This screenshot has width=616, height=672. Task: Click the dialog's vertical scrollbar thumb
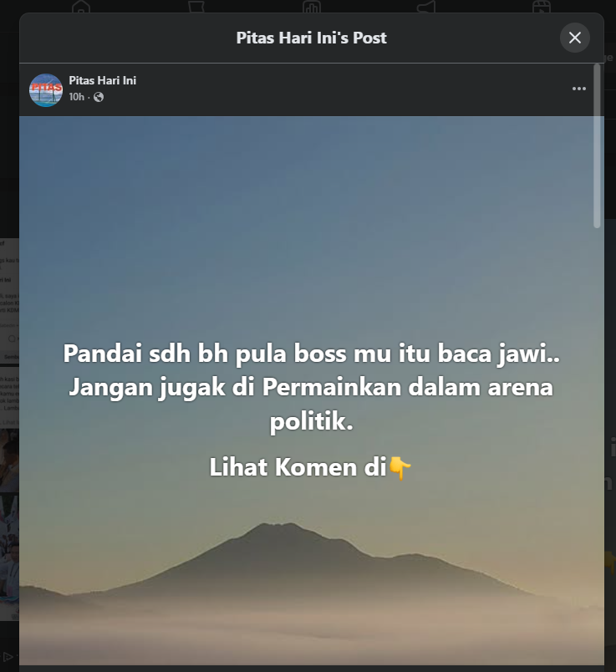click(x=597, y=145)
